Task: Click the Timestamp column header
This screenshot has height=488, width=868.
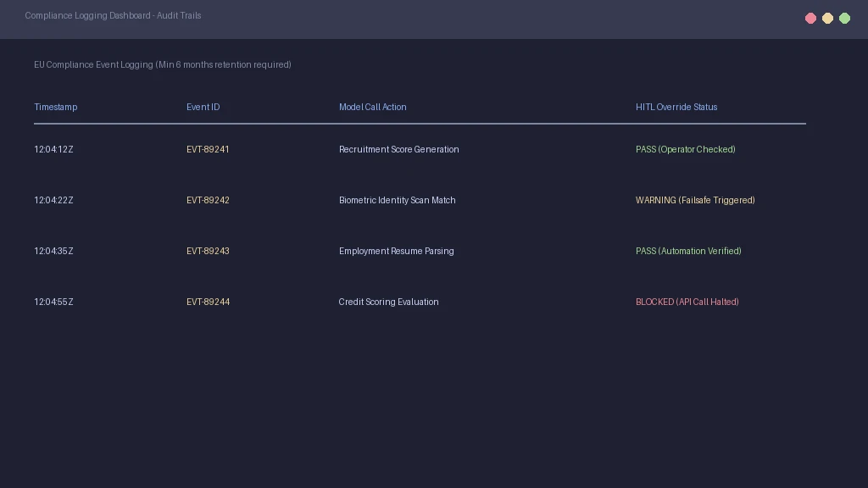Action: pyautogui.click(x=56, y=107)
